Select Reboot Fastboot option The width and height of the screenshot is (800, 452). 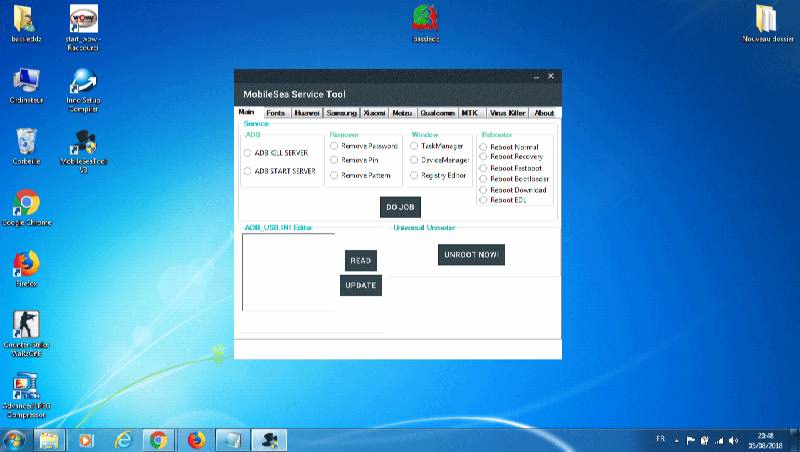coord(511,168)
